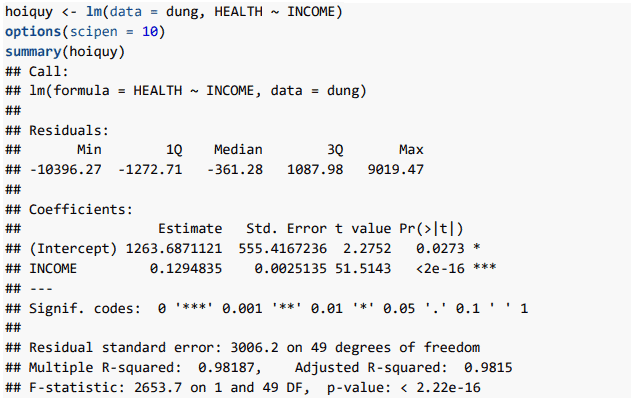Click the Median residual value -361.28
The width and height of the screenshot is (632, 398).
(234, 169)
